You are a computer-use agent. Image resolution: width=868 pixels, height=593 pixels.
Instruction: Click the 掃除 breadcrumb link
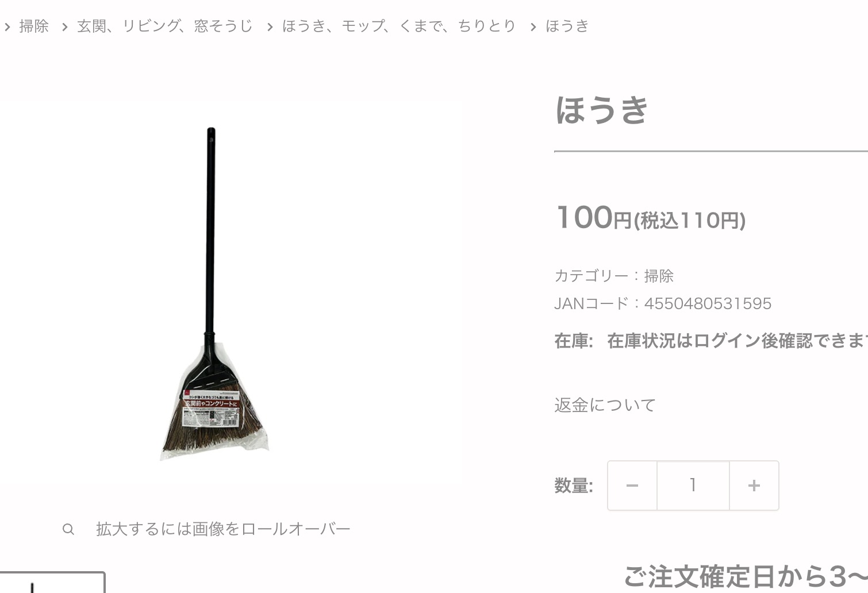pyautogui.click(x=34, y=26)
